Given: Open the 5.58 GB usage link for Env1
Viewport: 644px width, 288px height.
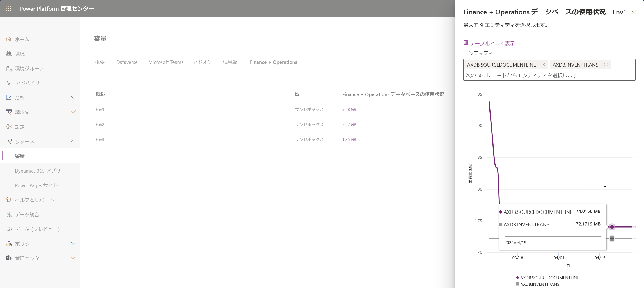Looking at the screenshot, I should pos(349,110).
